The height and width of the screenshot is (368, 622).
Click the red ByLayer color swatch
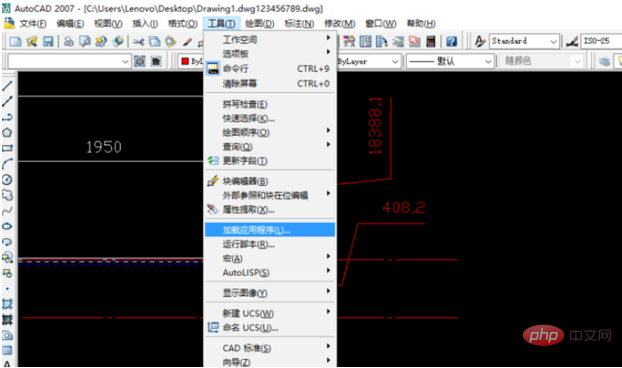(185, 61)
